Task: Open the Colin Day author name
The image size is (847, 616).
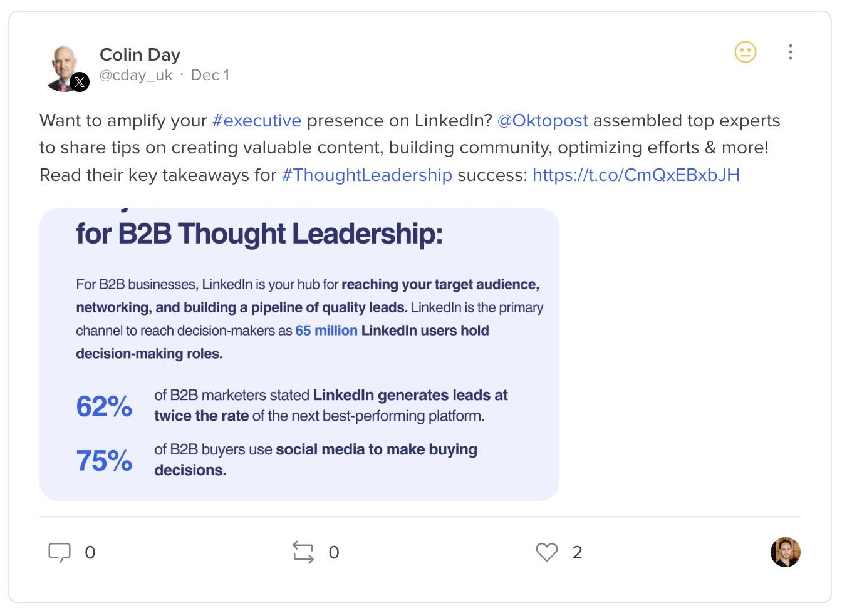Action: 140,55
